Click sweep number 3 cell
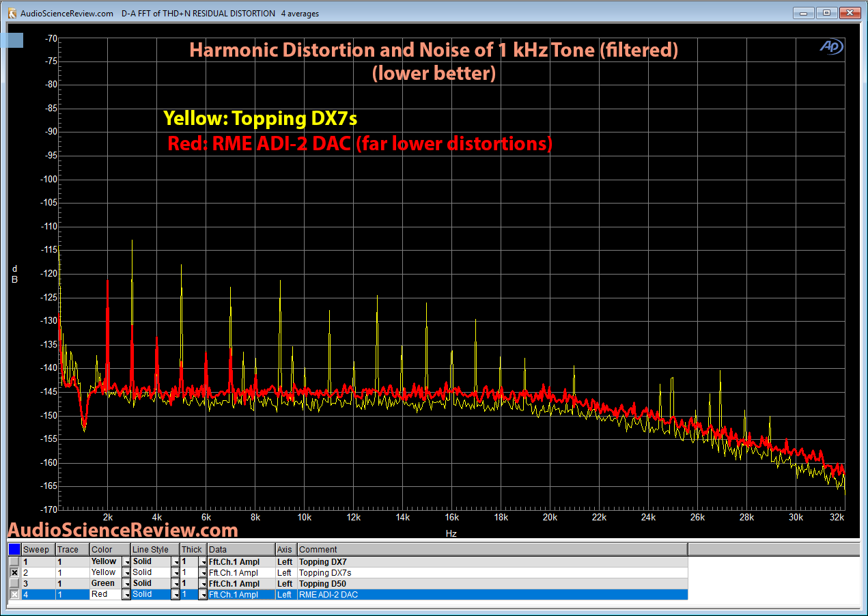Image resolution: width=868 pixels, height=616 pixels. [x=38, y=583]
